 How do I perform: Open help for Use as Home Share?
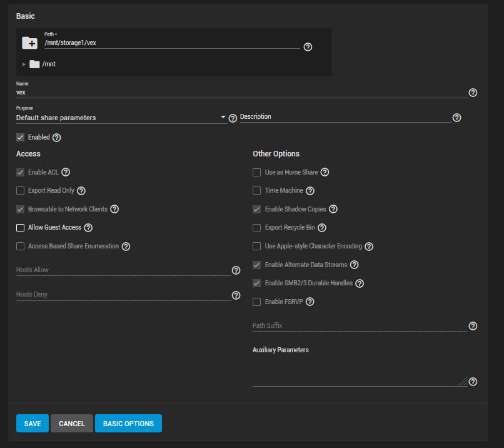325,172
